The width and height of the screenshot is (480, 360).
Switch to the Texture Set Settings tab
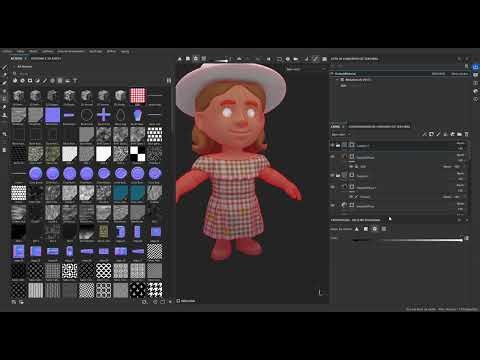379,127
